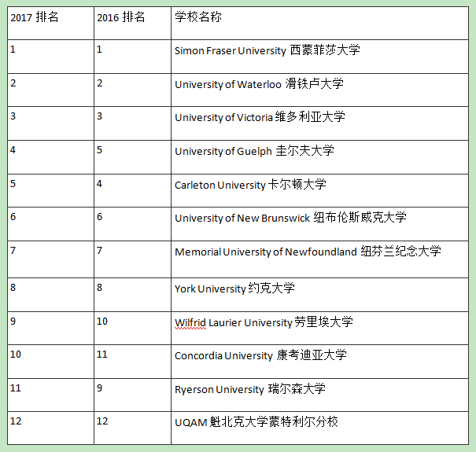Click 2016 rank '2' in Waterloo row
The height and width of the screenshot is (452, 476).
click(100, 83)
